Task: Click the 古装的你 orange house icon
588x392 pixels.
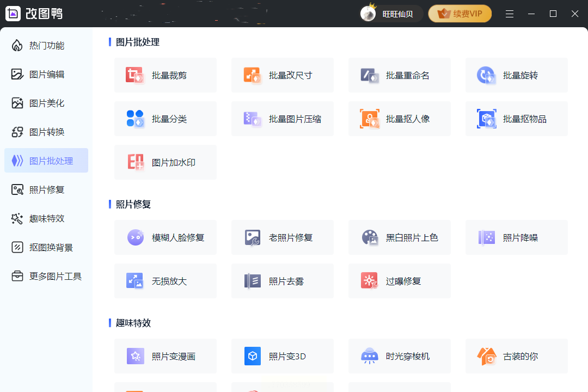Action: pyautogui.click(x=486, y=356)
